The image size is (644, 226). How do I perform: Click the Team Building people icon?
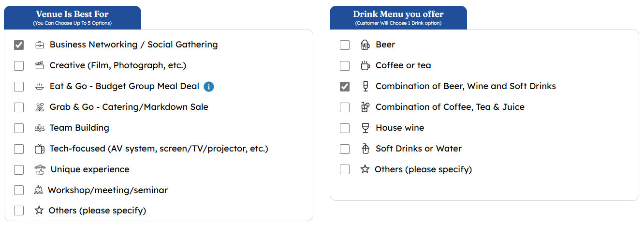click(x=40, y=128)
